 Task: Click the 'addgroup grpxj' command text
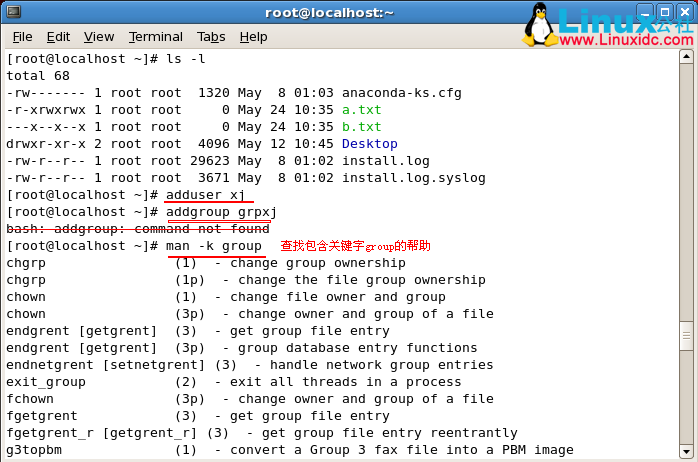(x=221, y=212)
